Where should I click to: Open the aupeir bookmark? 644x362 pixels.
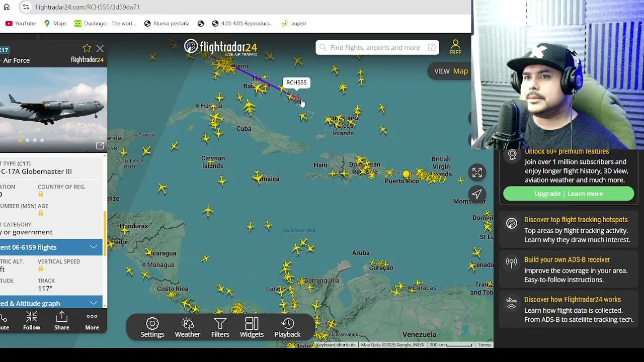pos(294,23)
